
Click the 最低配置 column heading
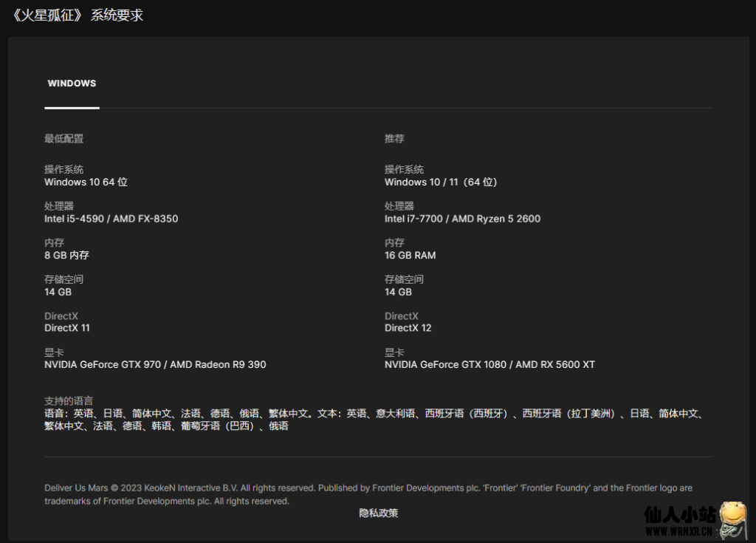point(63,138)
